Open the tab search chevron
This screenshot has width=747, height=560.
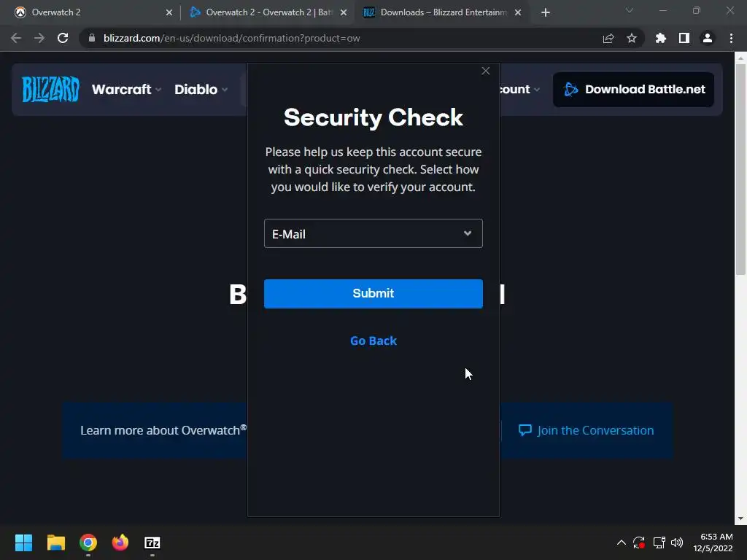pos(630,10)
